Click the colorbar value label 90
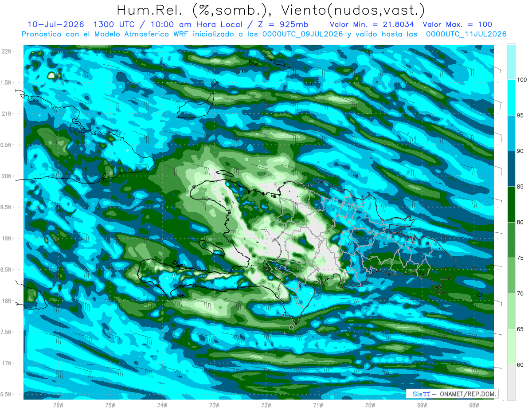The image size is (532, 411). (x=520, y=151)
